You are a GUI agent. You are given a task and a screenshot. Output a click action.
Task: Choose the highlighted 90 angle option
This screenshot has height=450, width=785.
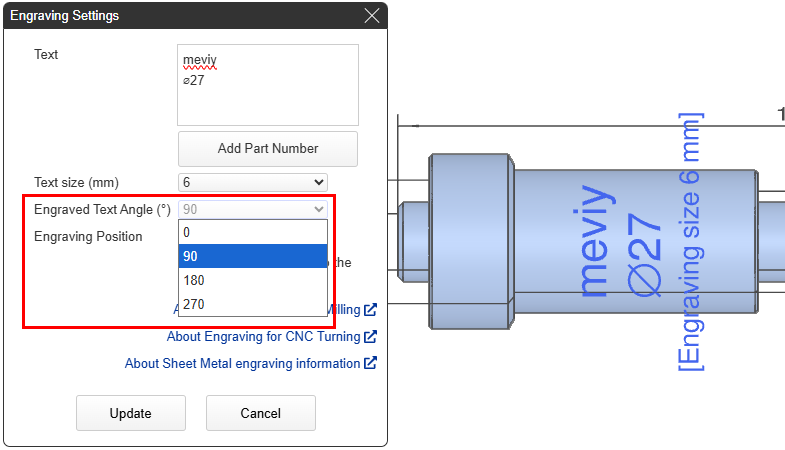tap(252, 256)
